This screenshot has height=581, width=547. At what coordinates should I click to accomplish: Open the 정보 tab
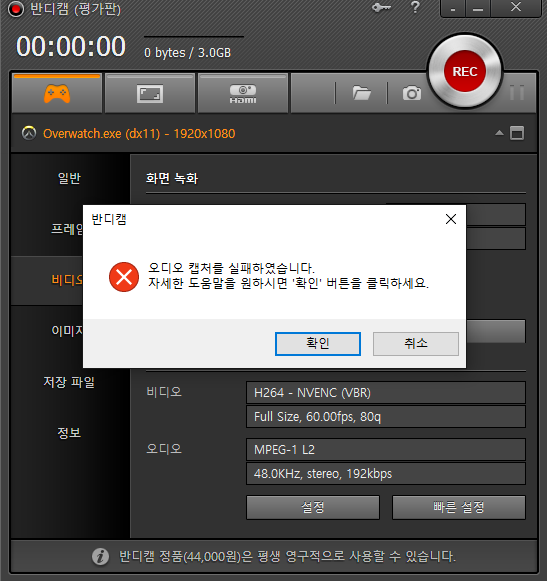(69, 432)
